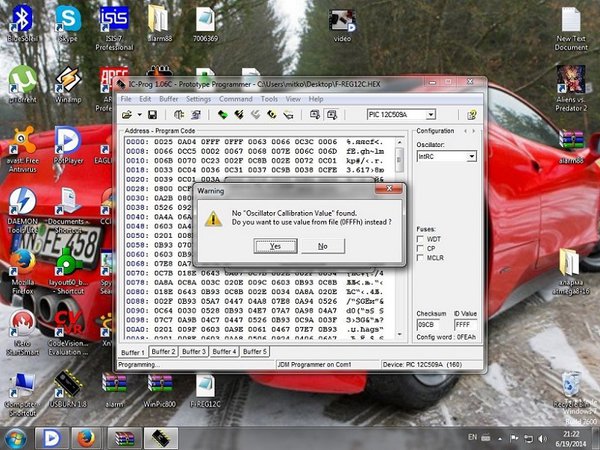Click Yes in the Warning dialog
Screen dimensions: 600x450
(276, 246)
